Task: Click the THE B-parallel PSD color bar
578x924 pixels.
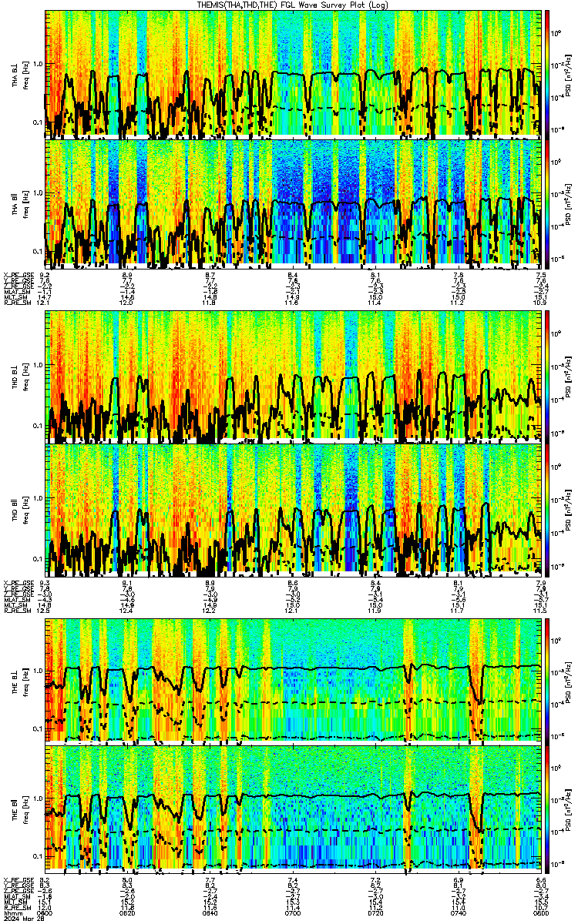Action: click(x=547, y=808)
